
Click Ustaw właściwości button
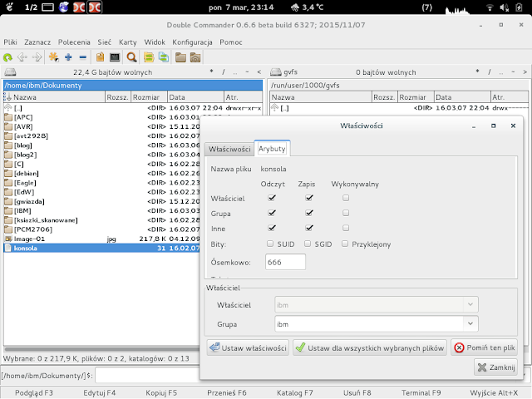pyautogui.click(x=248, y=347)
